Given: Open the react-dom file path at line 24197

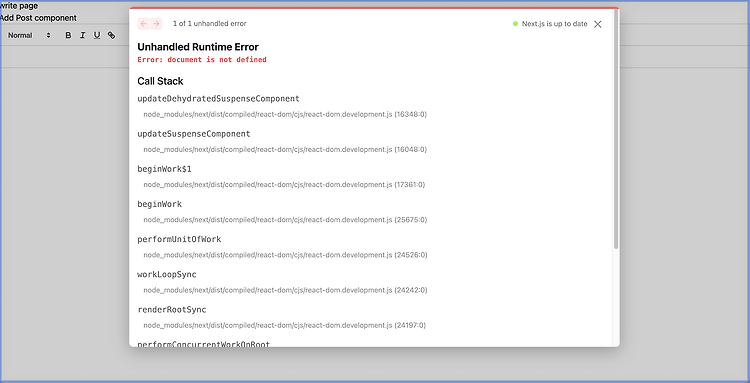Looking at the screenshot, I should [285, 325].
